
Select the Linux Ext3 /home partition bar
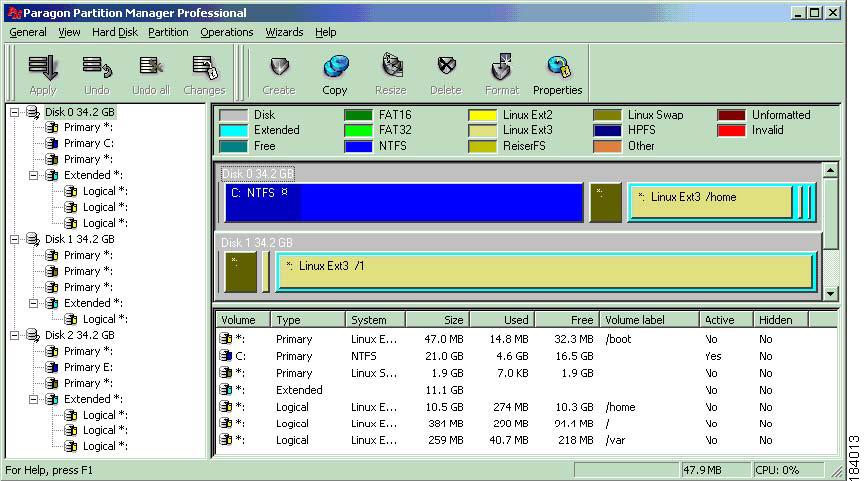coord(711,203)
